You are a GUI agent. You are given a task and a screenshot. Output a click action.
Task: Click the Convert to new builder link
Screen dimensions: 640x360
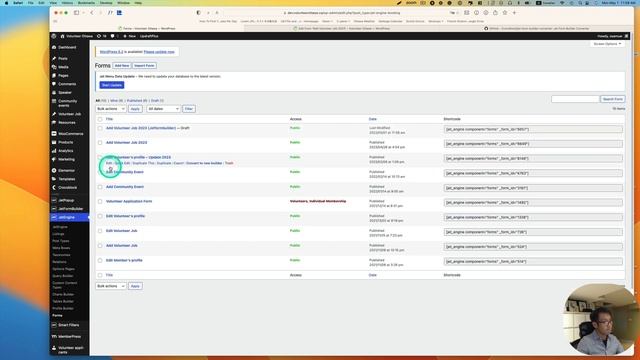(204, 163)
